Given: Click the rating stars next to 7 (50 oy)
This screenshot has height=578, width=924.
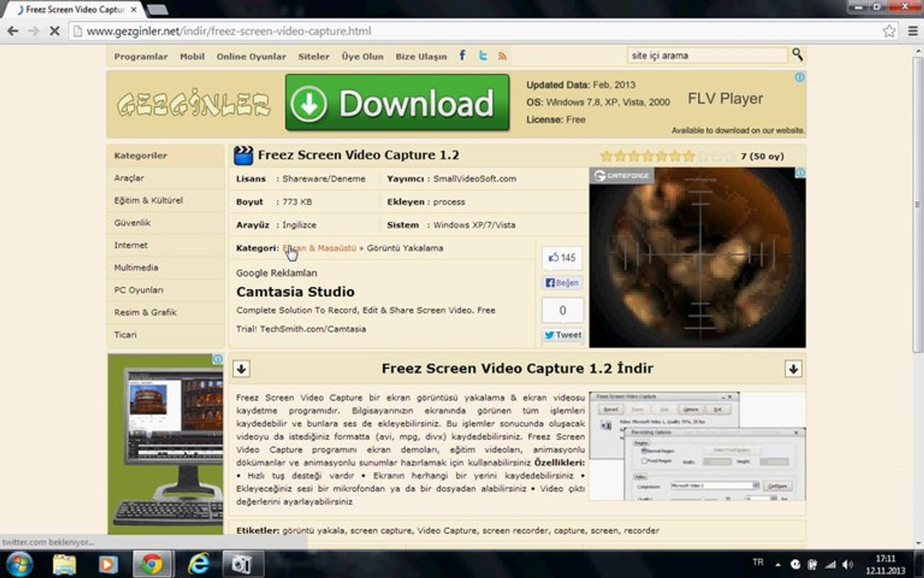Looking at the screenshot, I should tap(668, 156).
